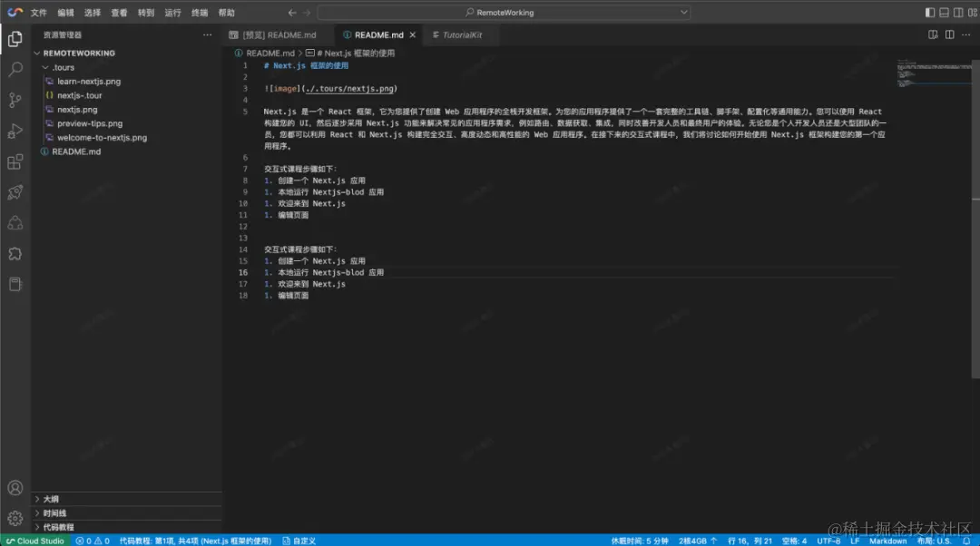This screenshot has height=546, width=980.
Task: Select README.md in explorer tree
Action: click(76, 151)
